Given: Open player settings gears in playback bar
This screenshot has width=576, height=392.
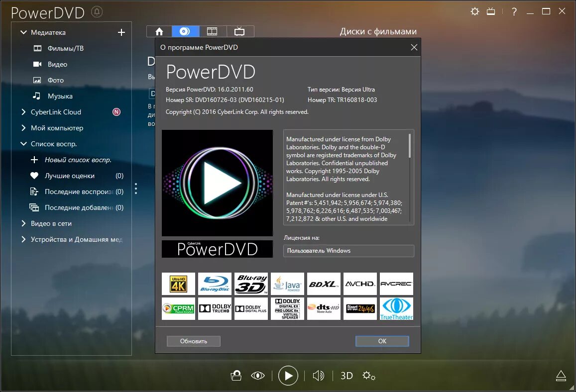Looking at the screenshot, I should tap(369, 376).
